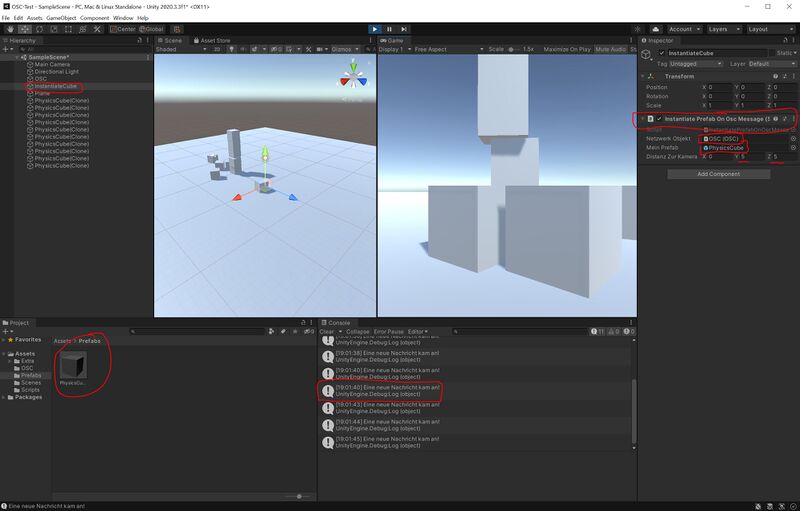Viewport: 800px width, 511px height.
Task: Switch to the Asset Store tab
Action: [x=215, y=40]
